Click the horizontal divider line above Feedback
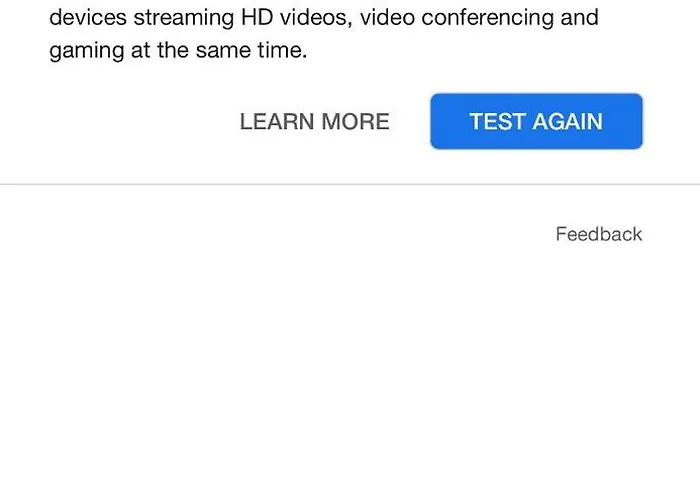Viewport: 700px width, 500px height. (350, 185)
